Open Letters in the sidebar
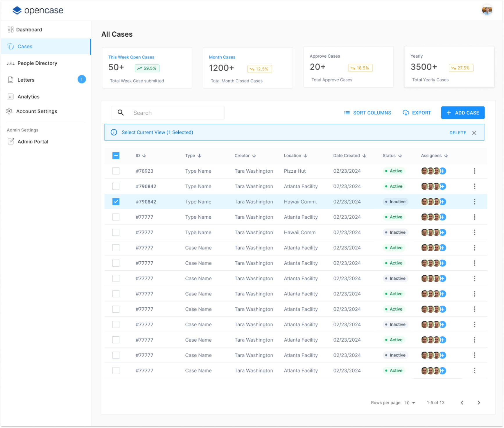The height and width of the screenshot is (428, 504). pos(46,80)
